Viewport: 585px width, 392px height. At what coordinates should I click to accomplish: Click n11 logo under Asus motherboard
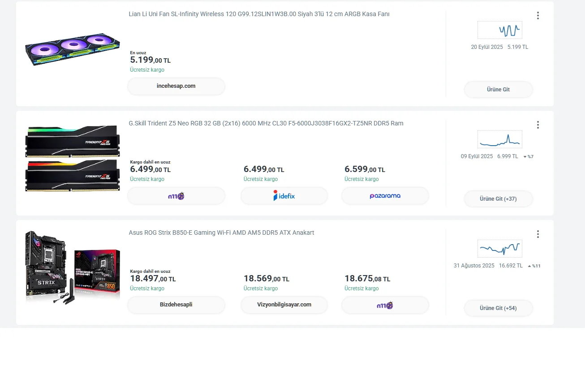coord(385,305)
